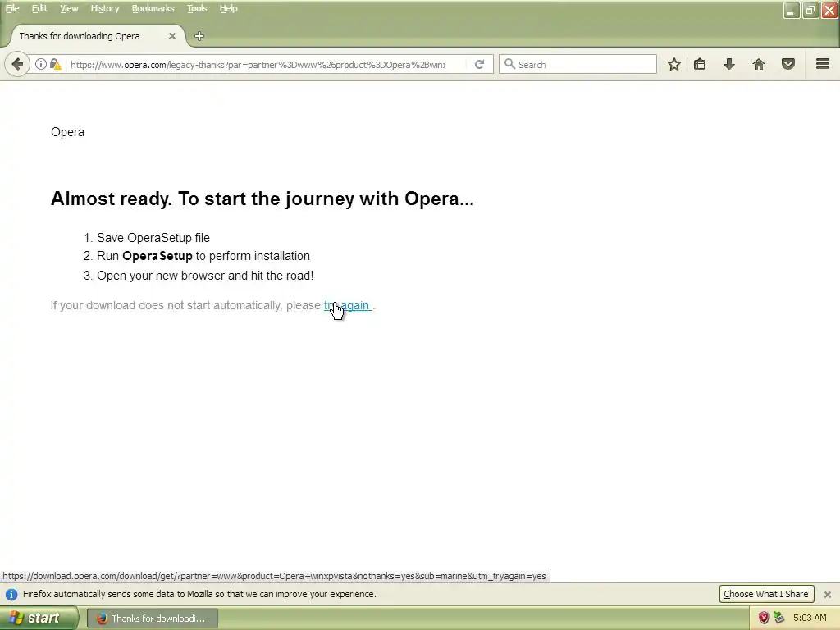Save page to Pocket icon

coord(788,64)
